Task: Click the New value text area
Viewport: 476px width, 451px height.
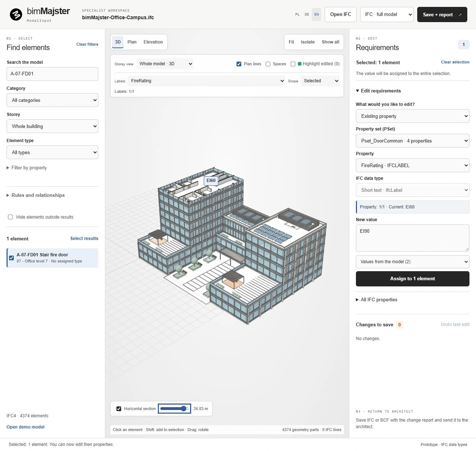Action: tap(413, 238)
